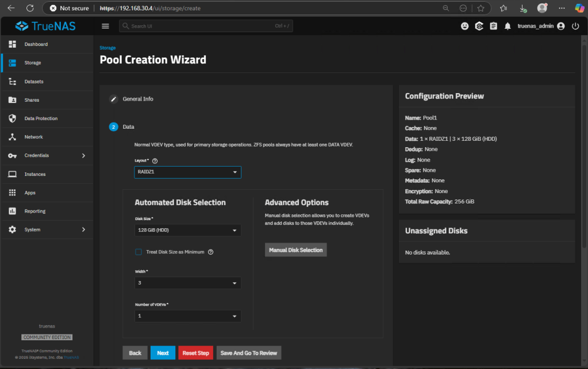This screenshot has width=588, height=369.
Task: Click the red Reset Step button
Action: pyautogui.click(x=195, y=353)
